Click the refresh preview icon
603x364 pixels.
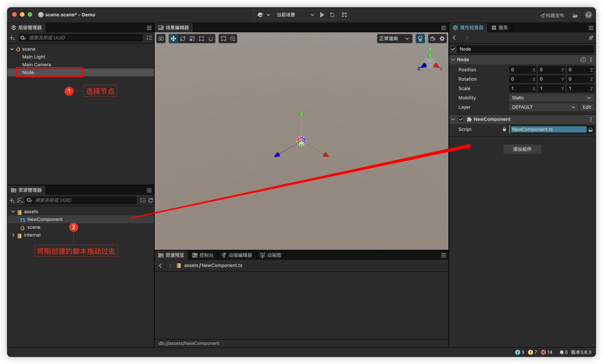(332, 15)
